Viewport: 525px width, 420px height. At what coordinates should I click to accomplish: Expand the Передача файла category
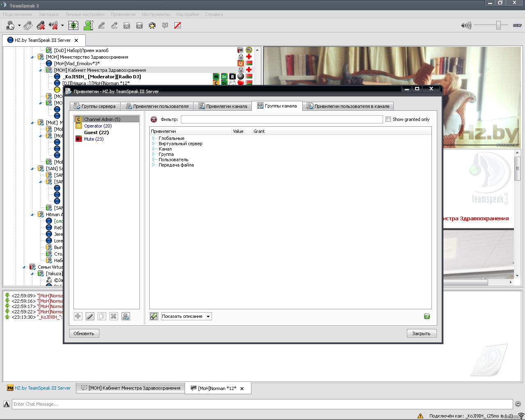point(153,165)
